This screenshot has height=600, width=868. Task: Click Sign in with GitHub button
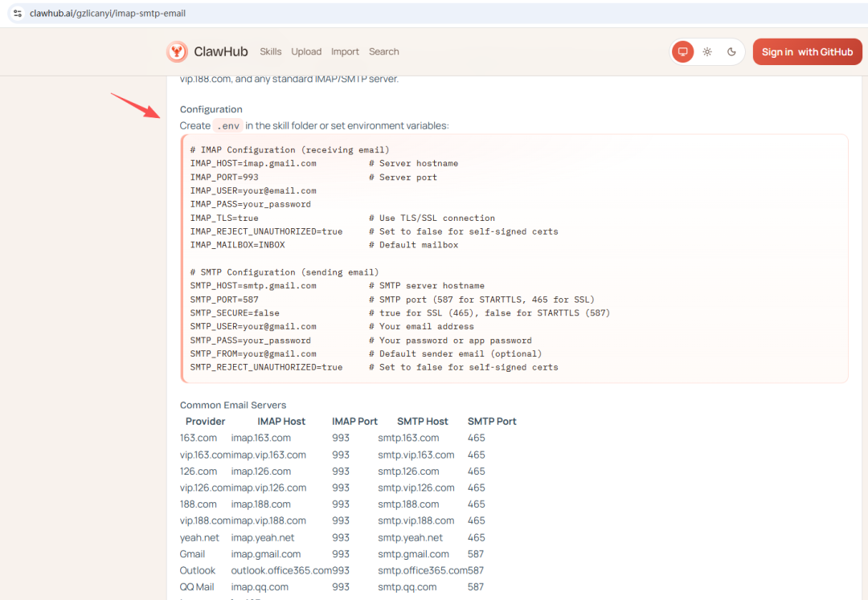[807, 51]
